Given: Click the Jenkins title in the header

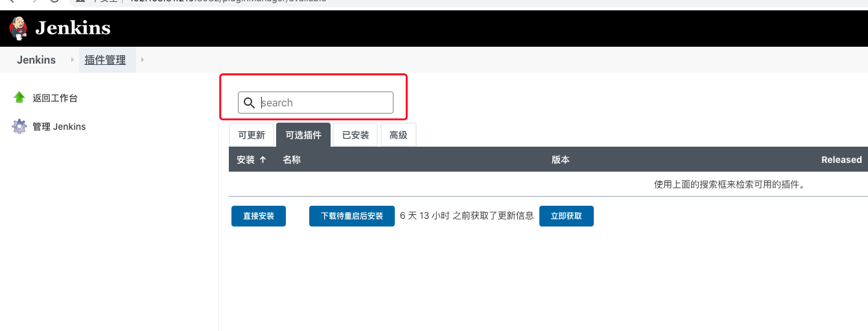Looking at the screenshot, I should point(73,29).
